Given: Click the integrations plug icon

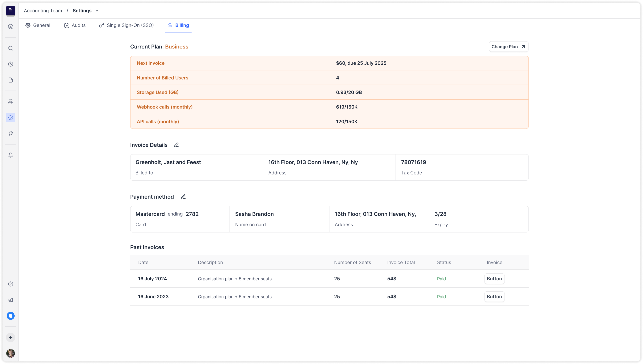Looking at the screenshot, I should (x=10, y=134).
